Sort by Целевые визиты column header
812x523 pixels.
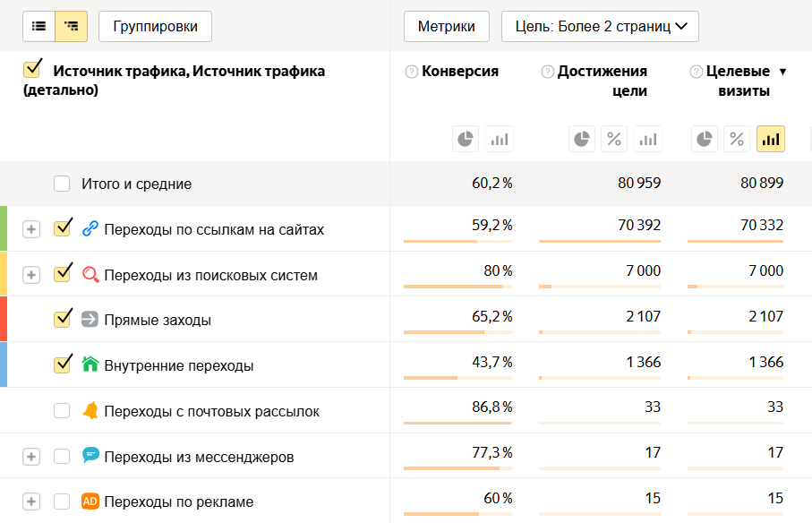tap(738, 81)
